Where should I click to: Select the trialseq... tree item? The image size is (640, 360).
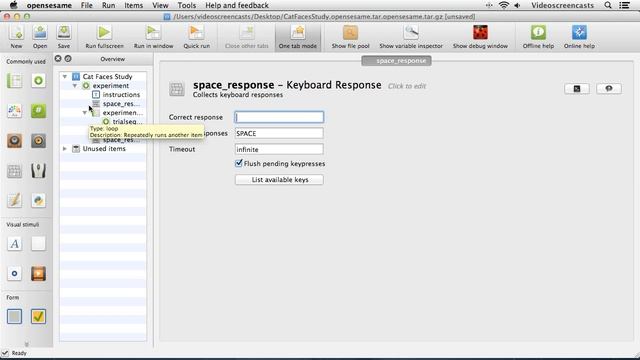127,122
